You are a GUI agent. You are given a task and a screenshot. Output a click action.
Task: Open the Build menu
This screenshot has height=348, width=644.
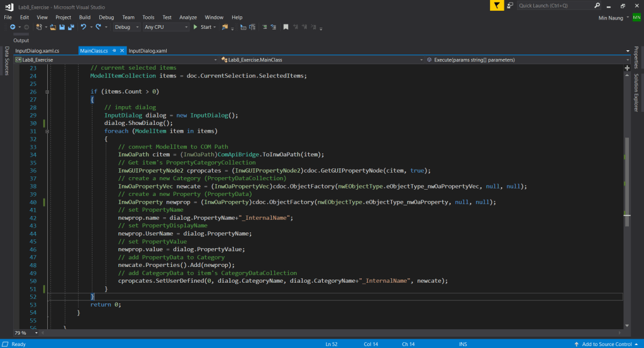coord(85,17)
